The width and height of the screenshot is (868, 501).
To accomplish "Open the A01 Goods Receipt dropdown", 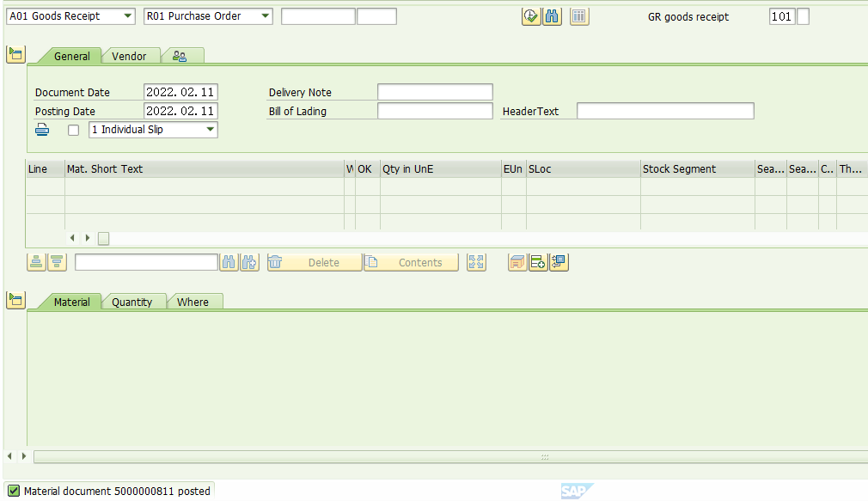I will [x=126, y=15].
